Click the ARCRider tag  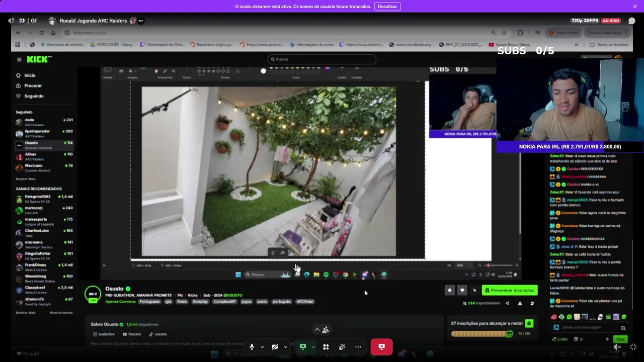[305, 302]
